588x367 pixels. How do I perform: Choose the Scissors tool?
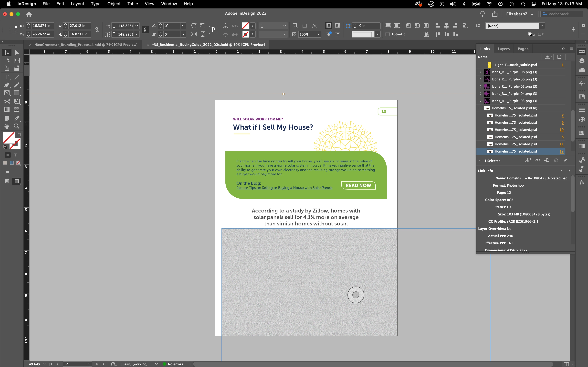coord(7,101)
